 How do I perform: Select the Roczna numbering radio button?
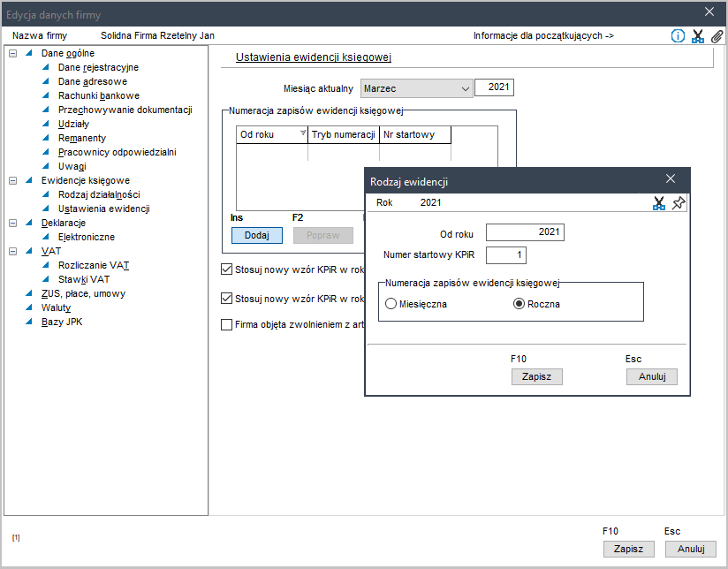click(519, 304)
